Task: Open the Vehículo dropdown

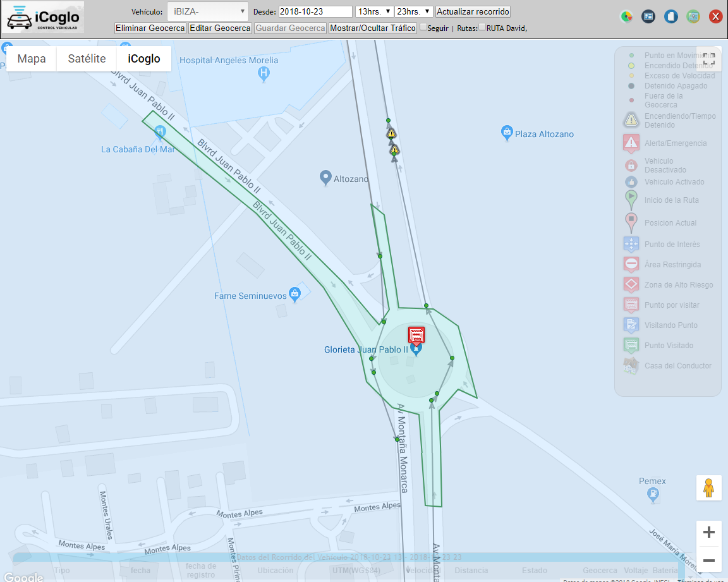Action: tap(208, 11)
